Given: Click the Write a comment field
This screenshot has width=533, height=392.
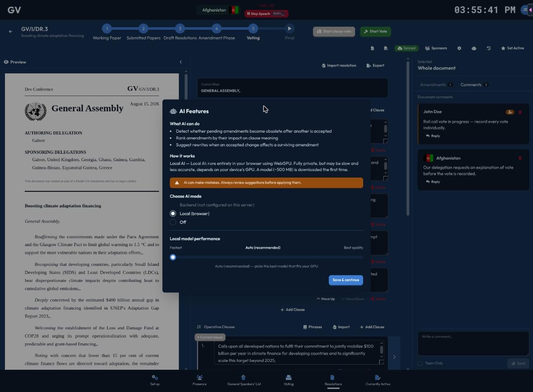Looking at the screenshot, I should point(473,343).
